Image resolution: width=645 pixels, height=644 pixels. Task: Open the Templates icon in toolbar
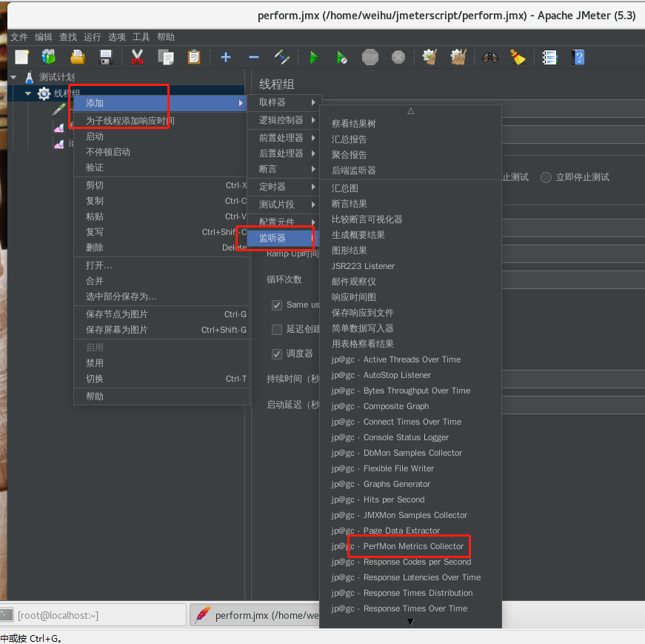pyautogui.click(x=49, y=57)
